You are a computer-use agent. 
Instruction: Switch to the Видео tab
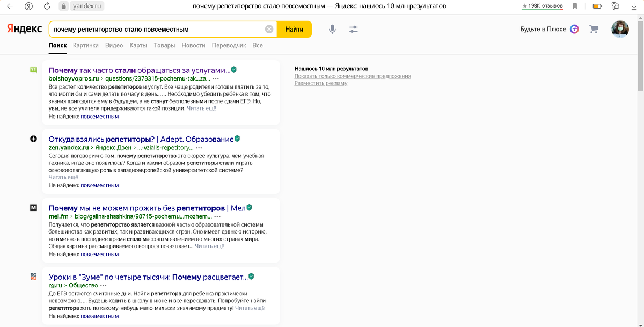(114, 46)
